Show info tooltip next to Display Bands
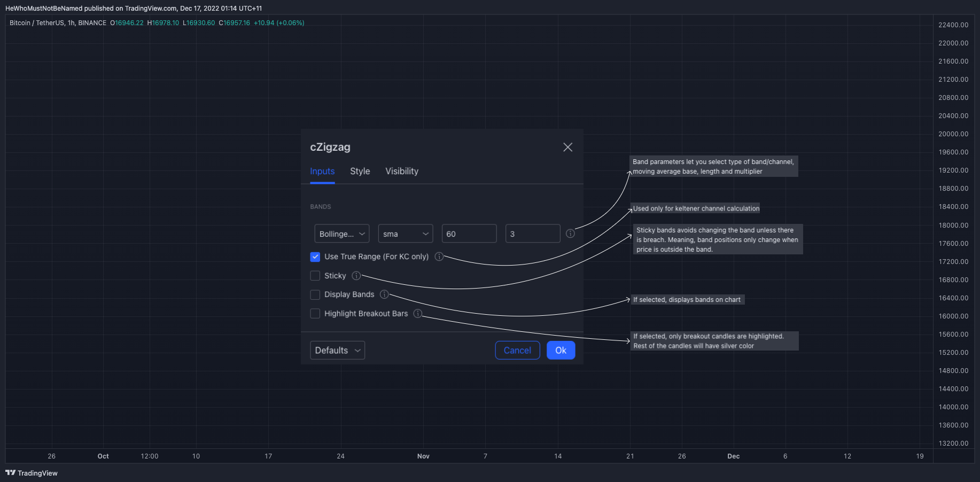The image size is (980, 482). (384, 294)
